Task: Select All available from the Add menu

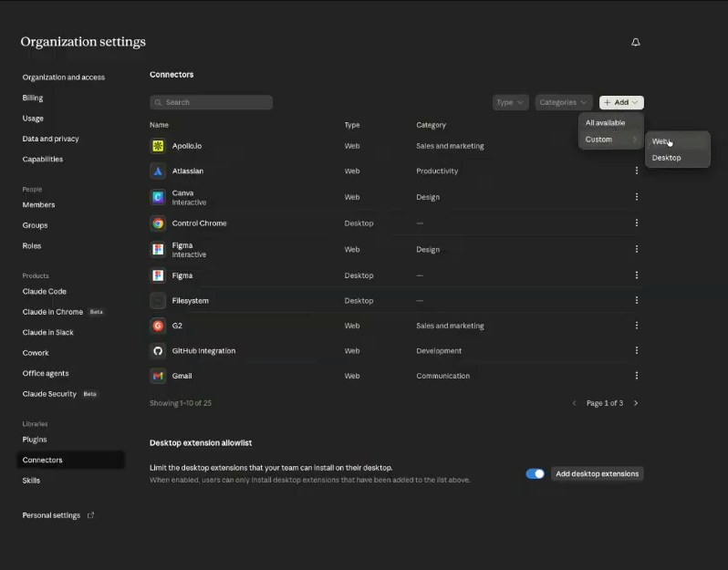Action: [611, 122]
